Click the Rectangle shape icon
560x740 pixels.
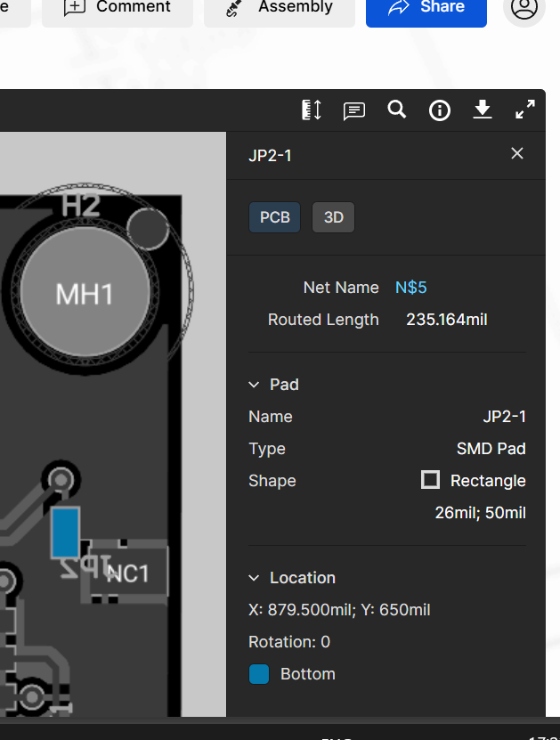430,479
